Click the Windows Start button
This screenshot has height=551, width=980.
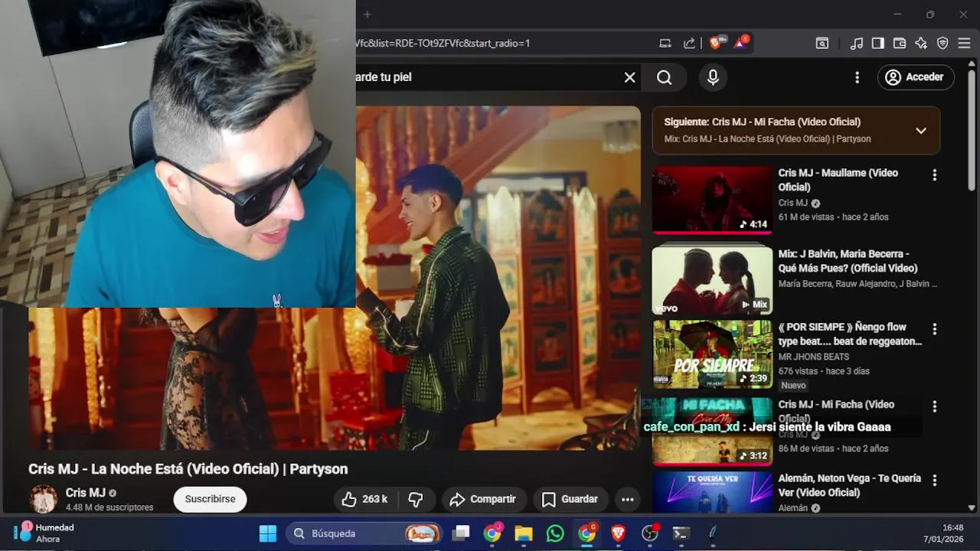(267, 533)
